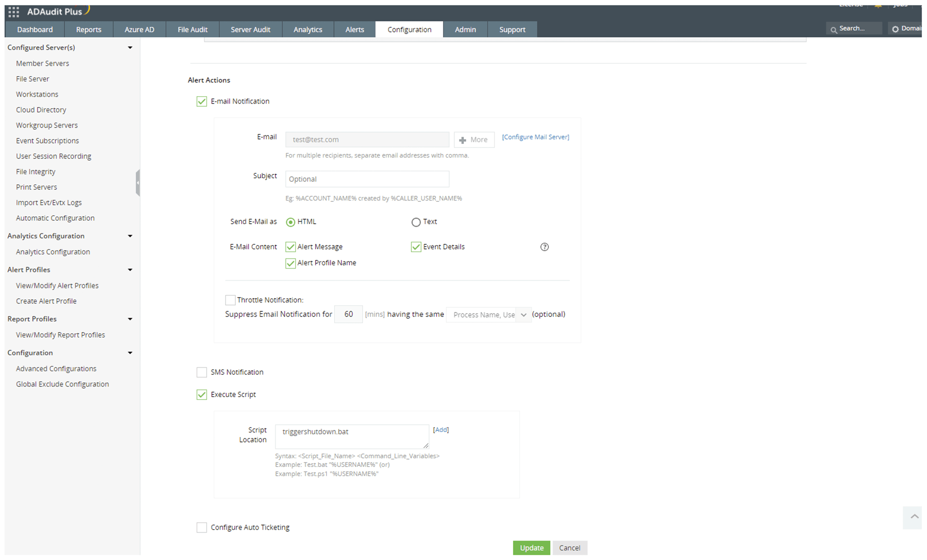Open Print Servers in the sidebar
Viewport: 927px width, 560px height.
pos(36,187)
